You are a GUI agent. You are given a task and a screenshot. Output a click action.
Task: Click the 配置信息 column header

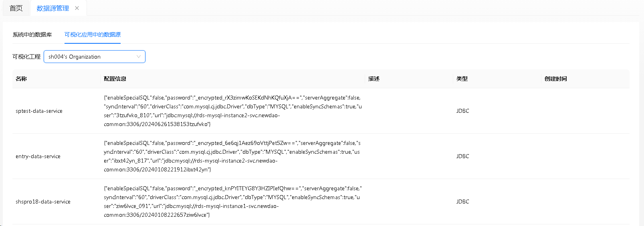[x=115, y=79]
